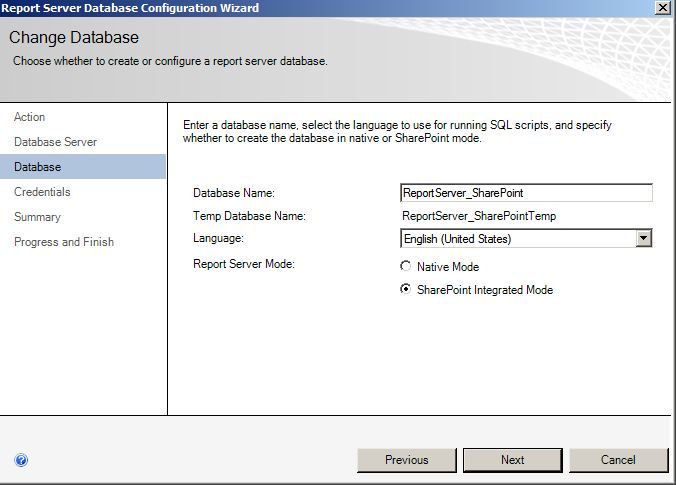This screenshot has width=676, height=485.
Task: Go to the Database Server step
Action: (55, 142)
